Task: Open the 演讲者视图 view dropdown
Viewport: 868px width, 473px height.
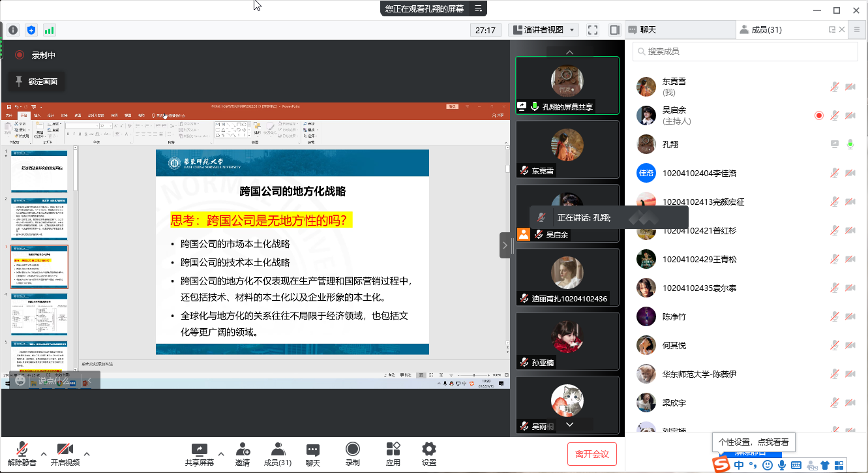Action: point(544,30)
